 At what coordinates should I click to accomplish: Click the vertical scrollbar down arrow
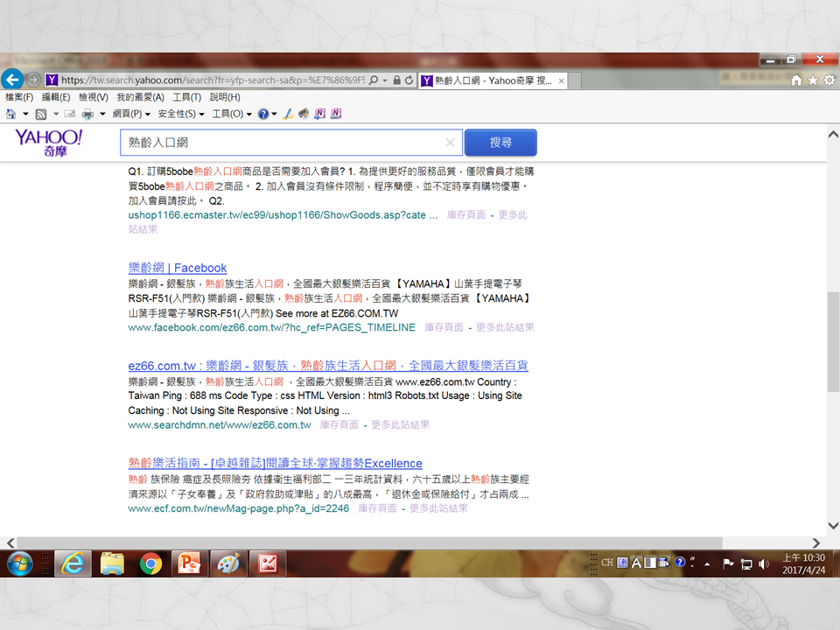(833, 526)
